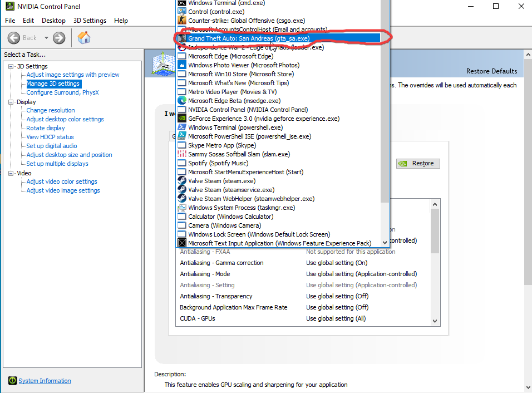Click the Restore button
Screen dimensions: 532x393
coord(418,163)
